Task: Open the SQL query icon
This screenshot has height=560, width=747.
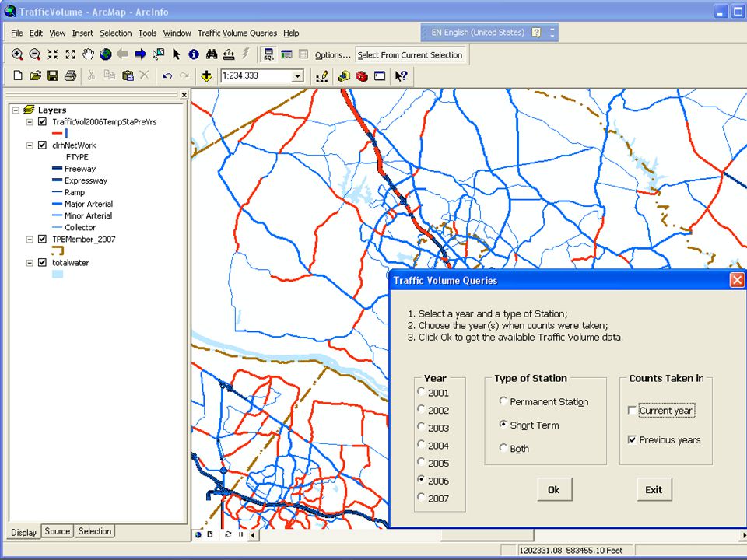Action: coord(268,54)
